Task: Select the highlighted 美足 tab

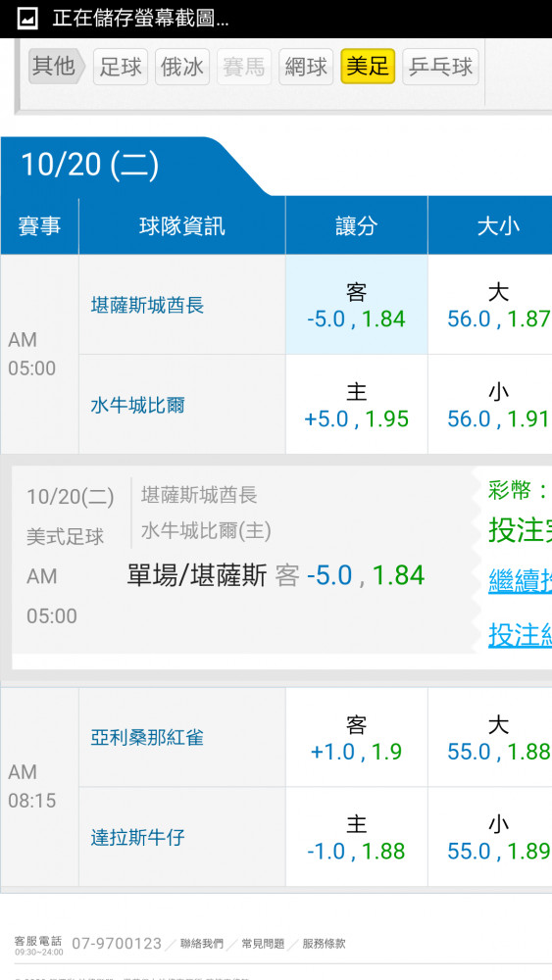Action: pyautogui.click(x=368, y=67)
